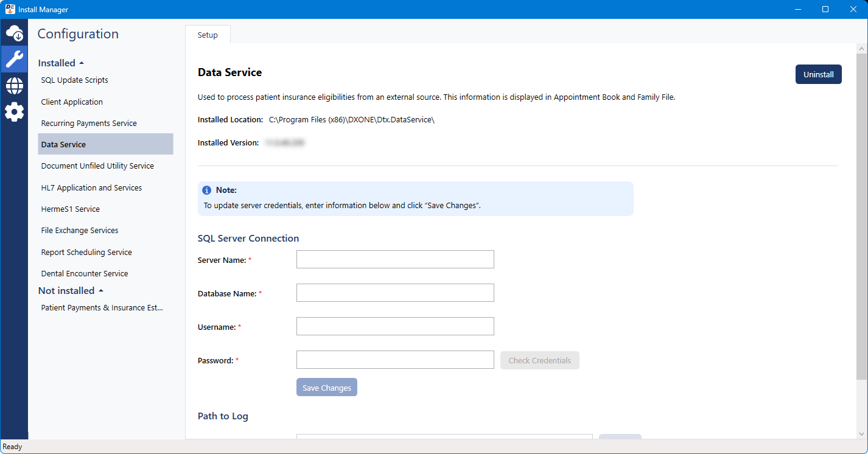Click the Install Manager app icon
This screenshot has height=454, width=868.
(10, 9)
